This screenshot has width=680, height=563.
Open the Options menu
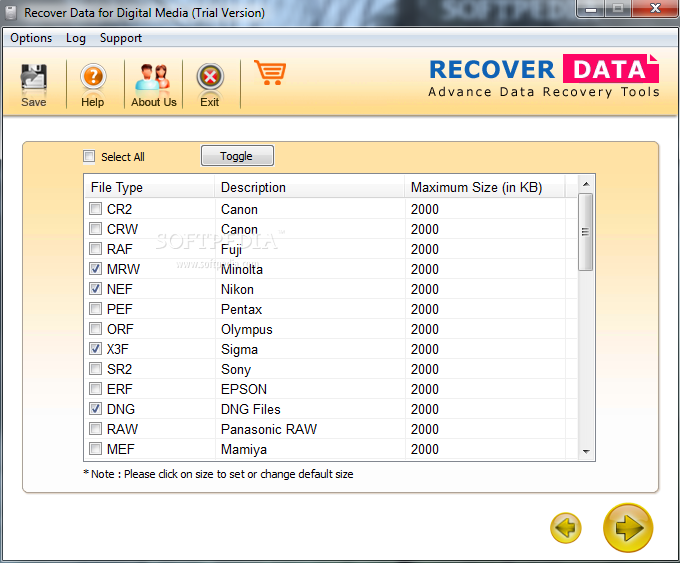click(x=31, y=38)
